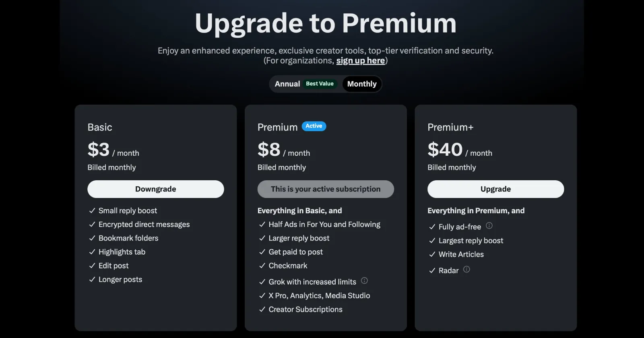Click info icon next to Fully ad-free
The height and width of the screenshot is (338, 644).
coord(489,226)
